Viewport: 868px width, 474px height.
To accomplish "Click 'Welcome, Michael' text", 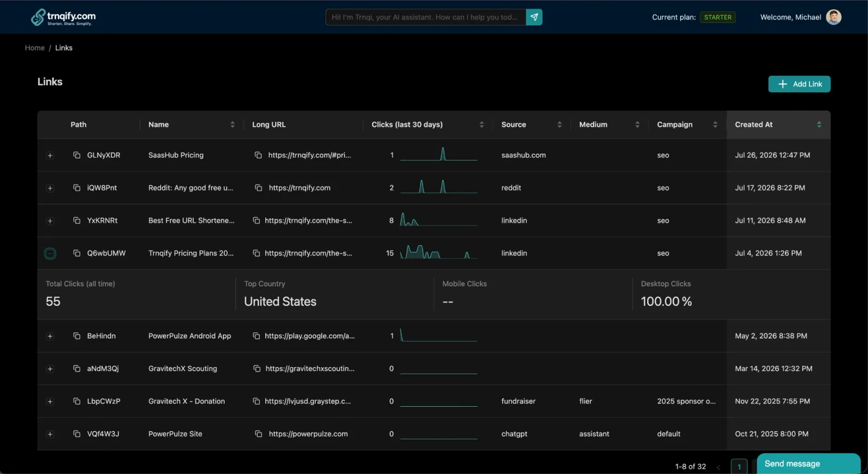I will tap(790, 17).
